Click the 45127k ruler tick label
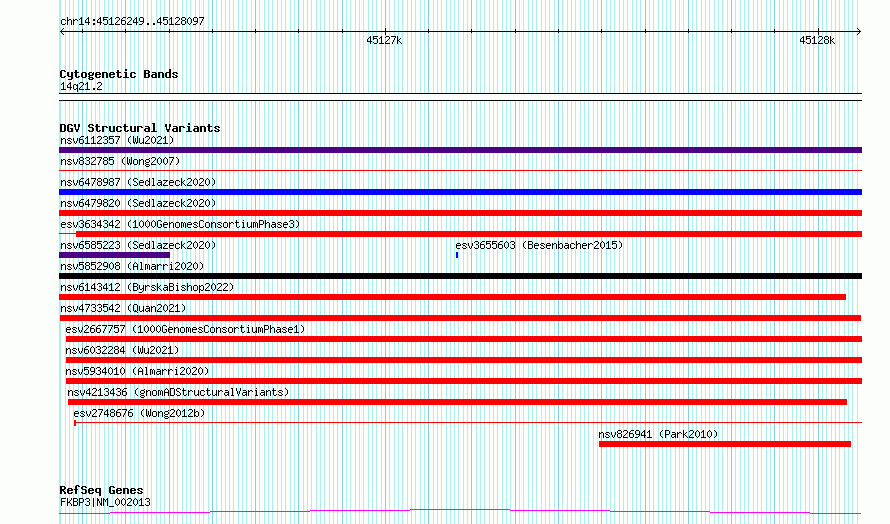The height and width of the screenshot is (524, 890). point(384,40)
